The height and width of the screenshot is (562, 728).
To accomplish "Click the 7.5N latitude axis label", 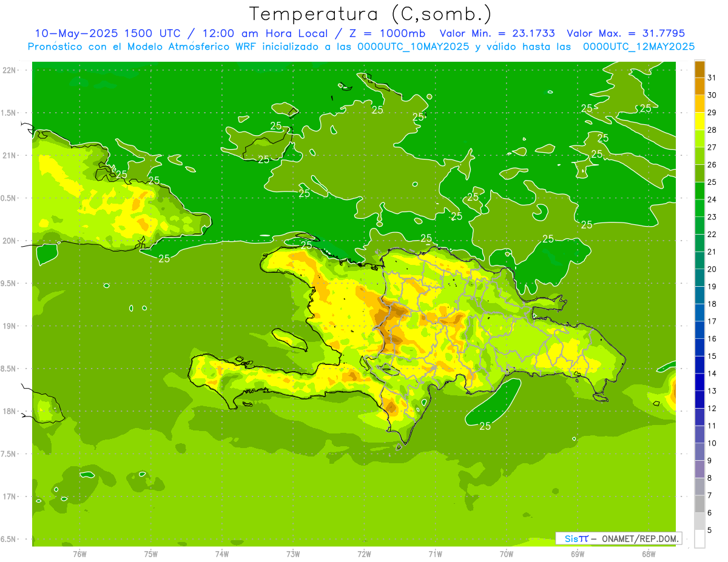I will coord(9,454).
